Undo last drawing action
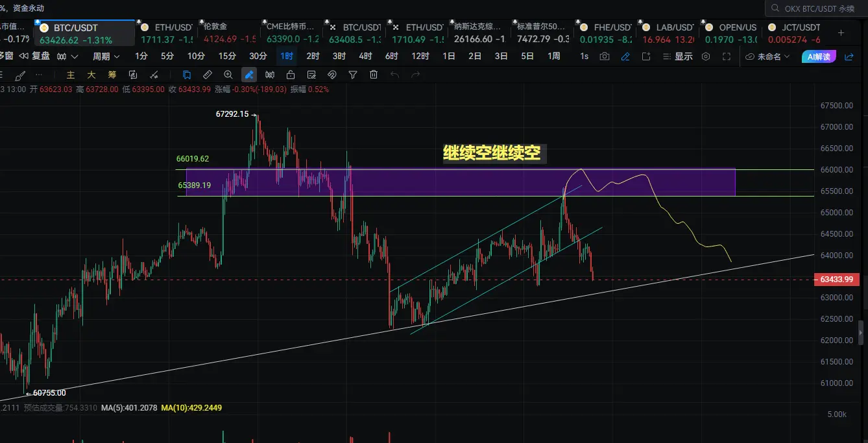The height and width of the screenshot is (443, 868). click(394, 75)
